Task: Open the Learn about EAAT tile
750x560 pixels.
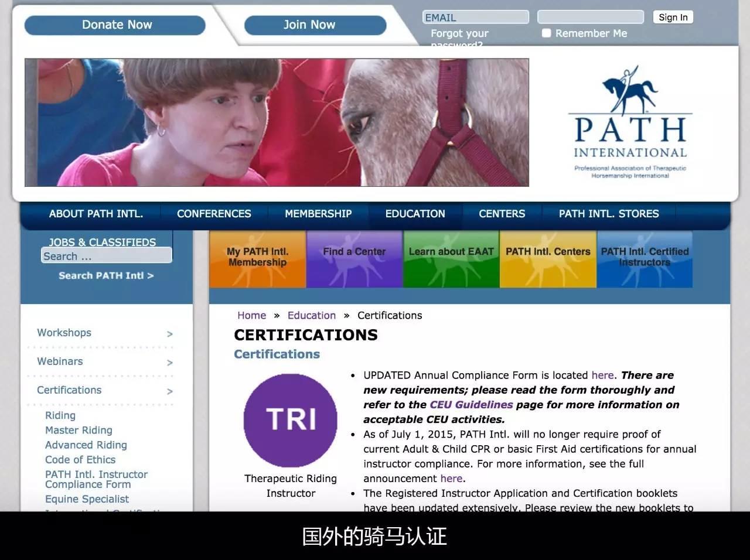Action: click(451, 259)
